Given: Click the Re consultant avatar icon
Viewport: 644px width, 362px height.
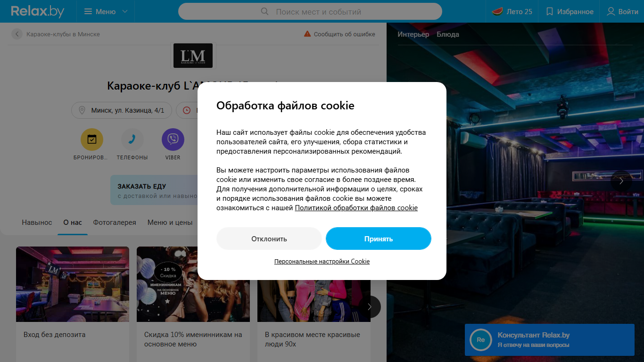Looking at the screenshot, I should pos(481,340).
